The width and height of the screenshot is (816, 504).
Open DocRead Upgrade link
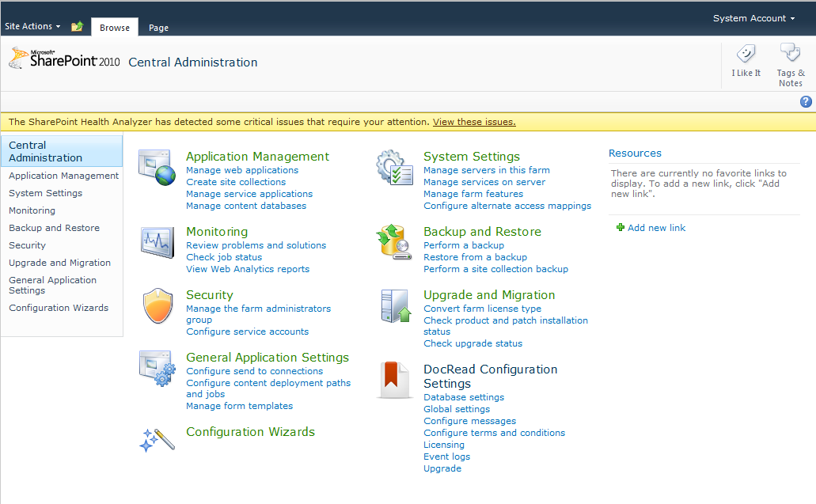click(442, 468)
